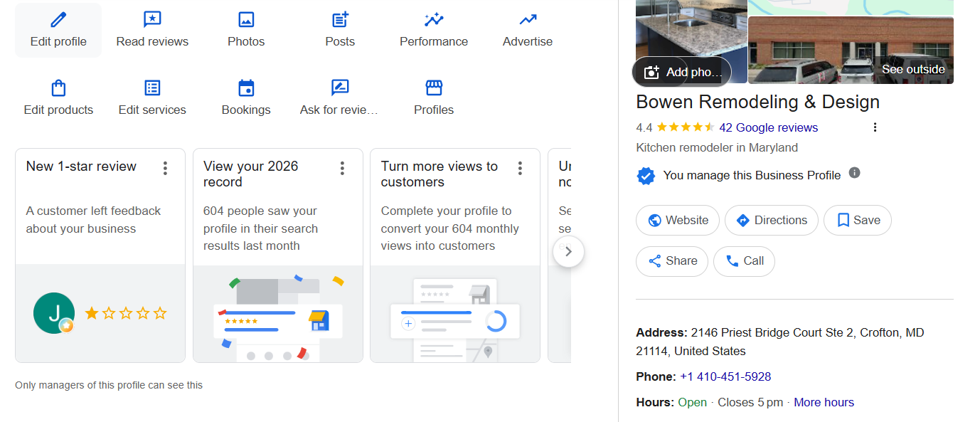This screenshot has width=980, height=422.
Task: Click the 1-star rating on review card
Action: [126, 313]
